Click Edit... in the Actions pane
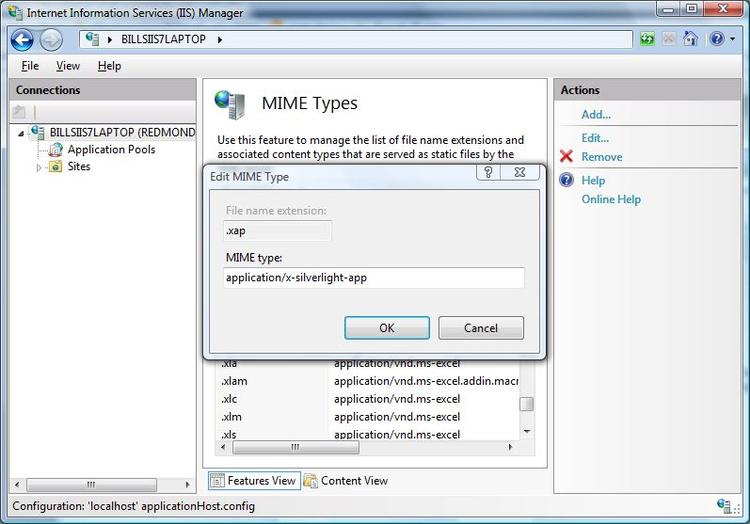Screen dimensions: 750x524 [x=595, y=138]
